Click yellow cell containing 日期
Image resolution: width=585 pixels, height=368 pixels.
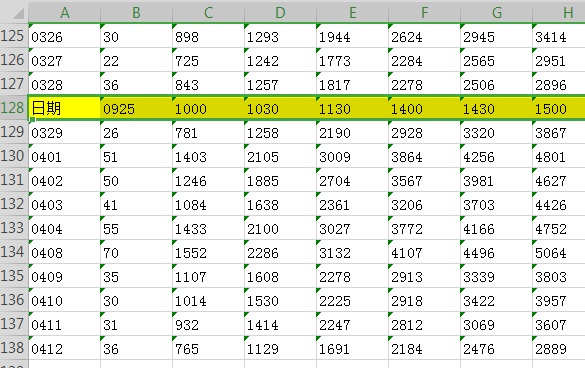click(65, 108)
